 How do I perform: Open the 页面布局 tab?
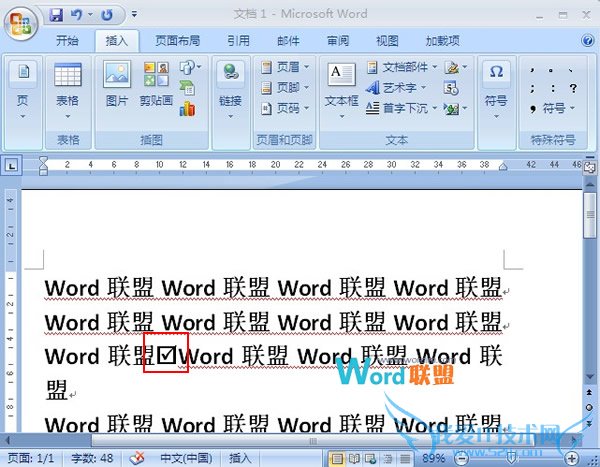tap(178, 41)
